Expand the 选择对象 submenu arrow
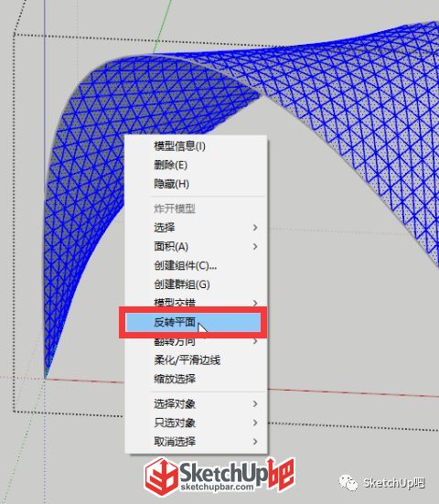The image size is (439, 504). pyautogui.click(x=255, y=403)
